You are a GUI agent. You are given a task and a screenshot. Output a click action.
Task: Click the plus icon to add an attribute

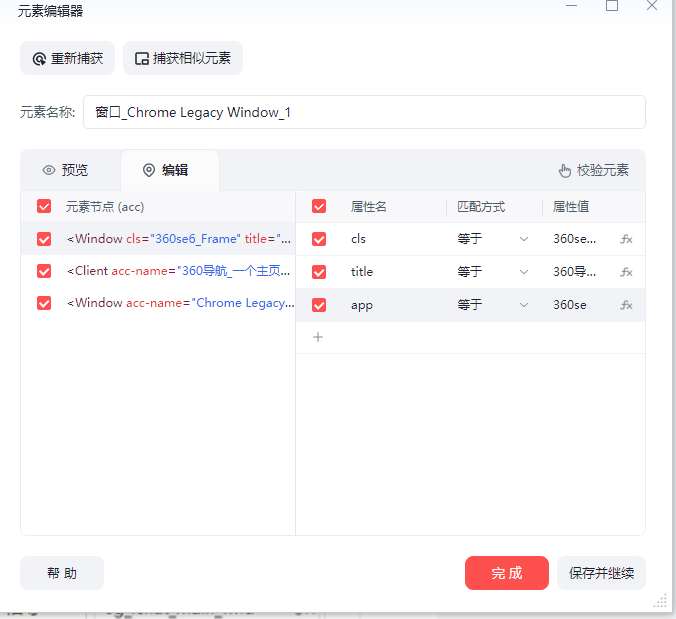coord(318,337)
